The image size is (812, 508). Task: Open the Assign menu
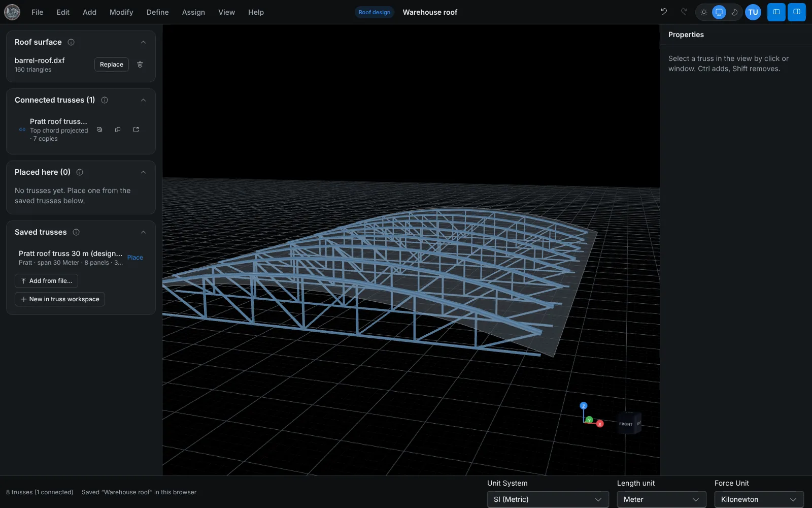(x=193, y=12)
